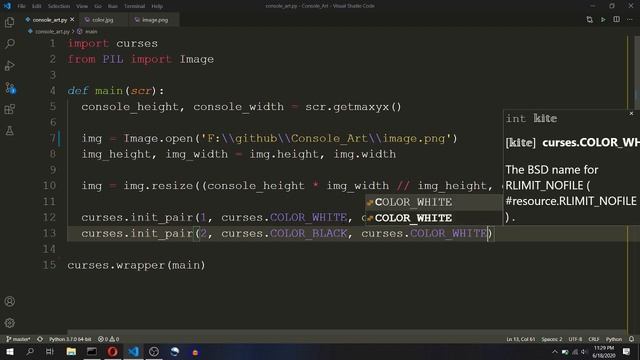
Task: Click line number 11 in gutter
Action: (x=49, y=202)
